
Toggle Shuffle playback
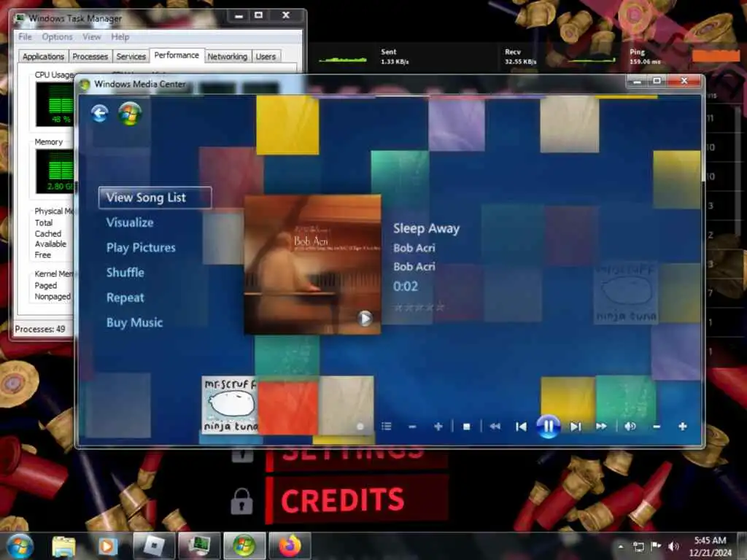pyautogui.click(x=125, y=273)
